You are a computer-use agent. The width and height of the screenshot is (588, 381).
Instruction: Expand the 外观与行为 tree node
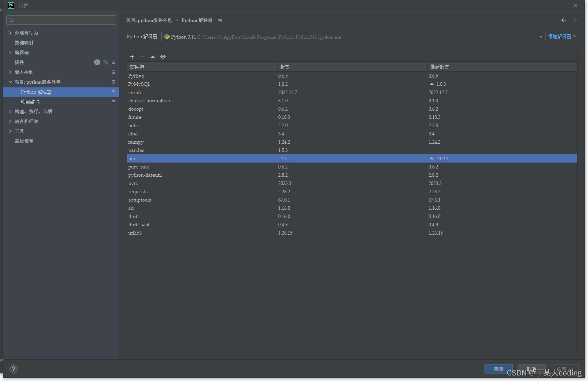pyautogui.click(x=10, y=33)
